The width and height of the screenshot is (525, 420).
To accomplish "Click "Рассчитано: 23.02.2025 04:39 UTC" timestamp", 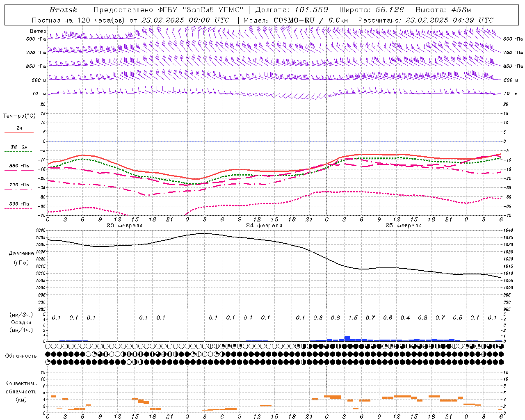I will click(426, 20).
